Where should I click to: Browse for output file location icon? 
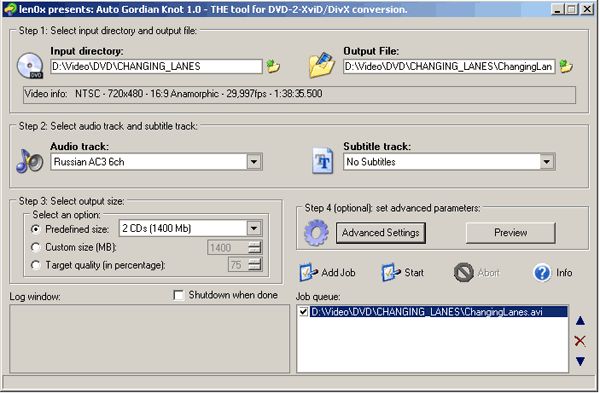(x=566, y=66)
